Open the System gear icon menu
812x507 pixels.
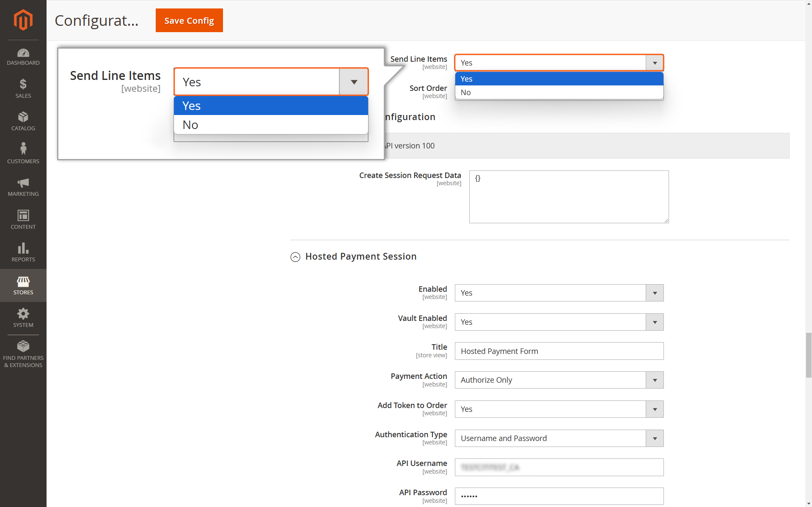point(23,318)
